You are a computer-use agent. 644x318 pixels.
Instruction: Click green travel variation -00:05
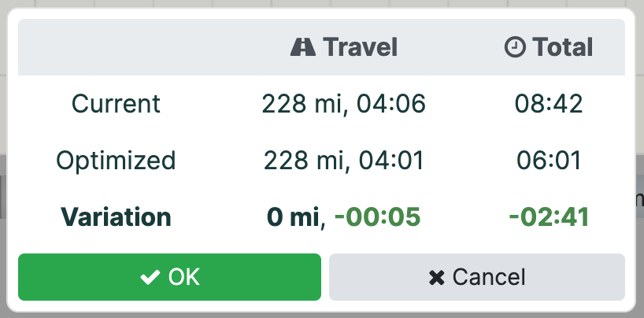[377, 217]
